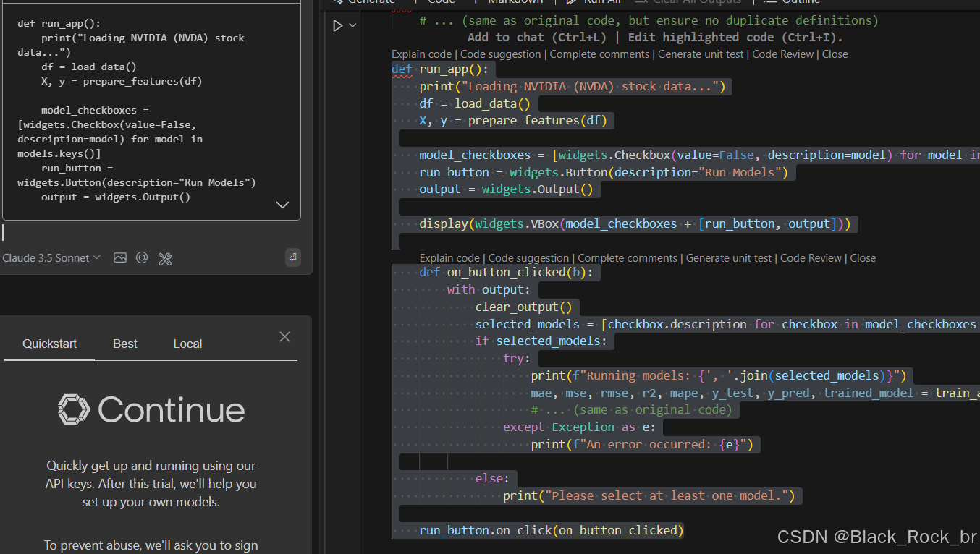The width and height of the screenshot is (980, 554).
Task: Add a new Code cell
Action: pyautogui.click(x=439, y=3)
